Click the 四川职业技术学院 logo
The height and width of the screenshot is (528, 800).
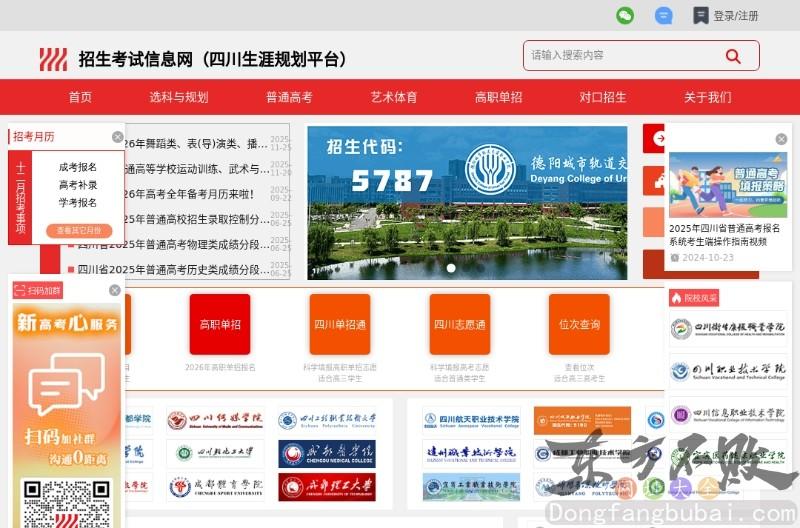728,372
